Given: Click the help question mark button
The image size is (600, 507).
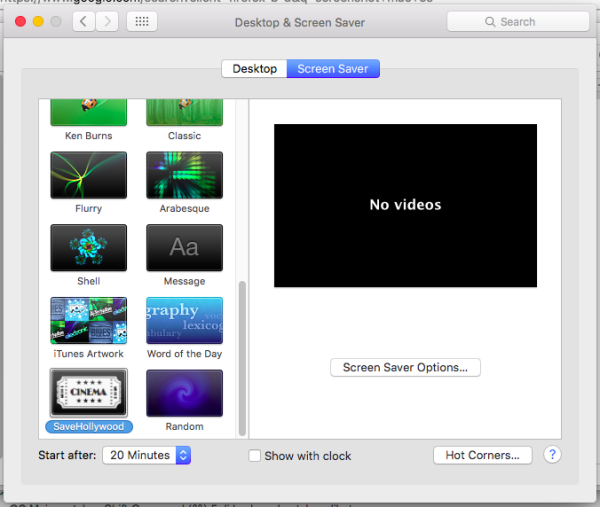Looking at the screenshot, I should tap(552, 455).
